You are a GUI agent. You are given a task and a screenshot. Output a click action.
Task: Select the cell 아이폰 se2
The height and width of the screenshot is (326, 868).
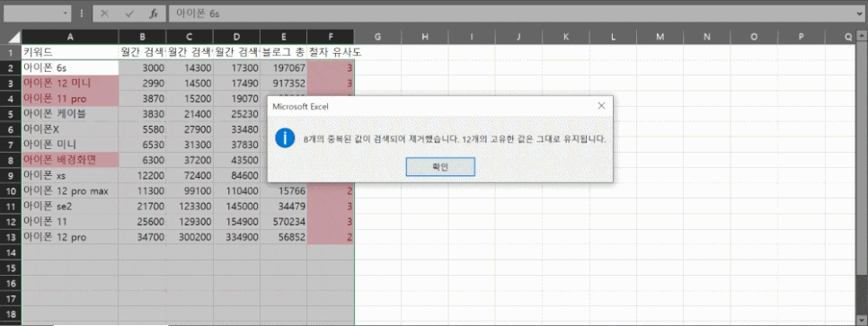click(x=70, y=207)
